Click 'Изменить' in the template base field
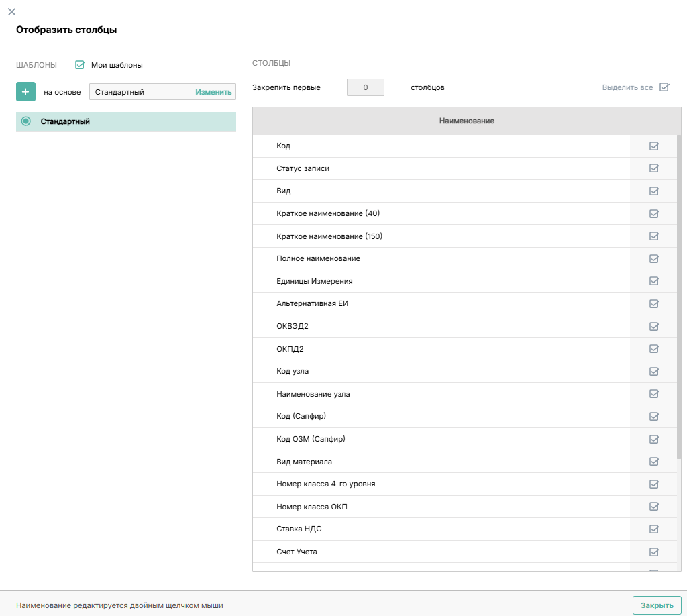 point(213,92)
